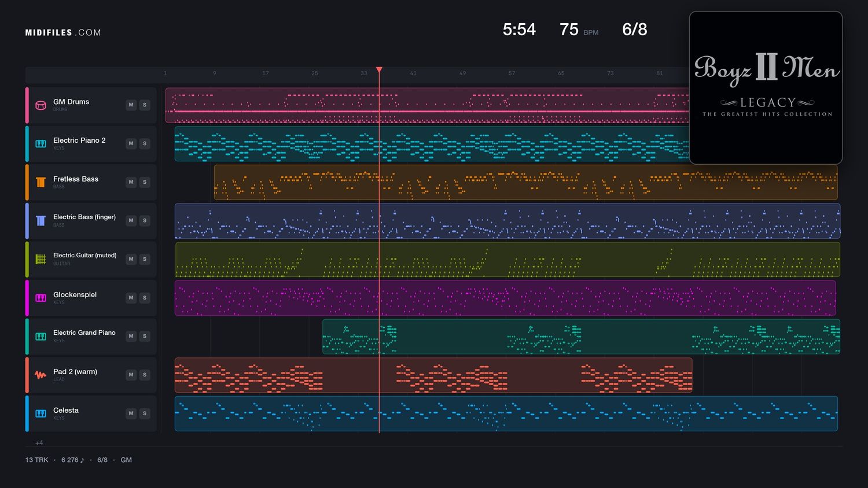Click the 6/8 time signature in header
The height and width of the screenshot is (488, 868).
pos(634,29)
